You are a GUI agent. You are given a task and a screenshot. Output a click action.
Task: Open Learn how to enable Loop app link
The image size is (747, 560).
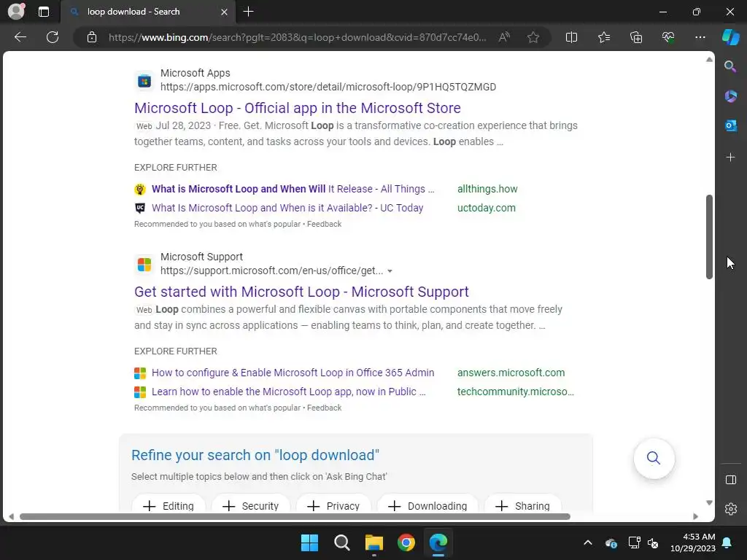[x=289, y=392]
